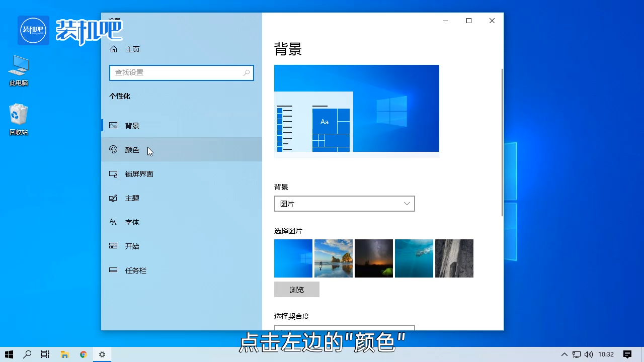Screen dimensions: 644x362
Task: Open Google Chrome from the taskbar
Action: pyautogui.click(x=83, y=354)
